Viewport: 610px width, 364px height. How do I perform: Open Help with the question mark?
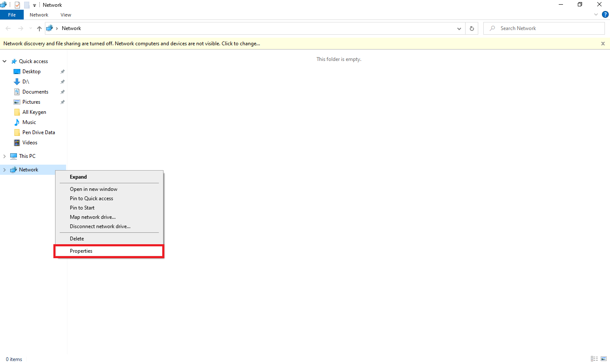click(x=605, y=15)
